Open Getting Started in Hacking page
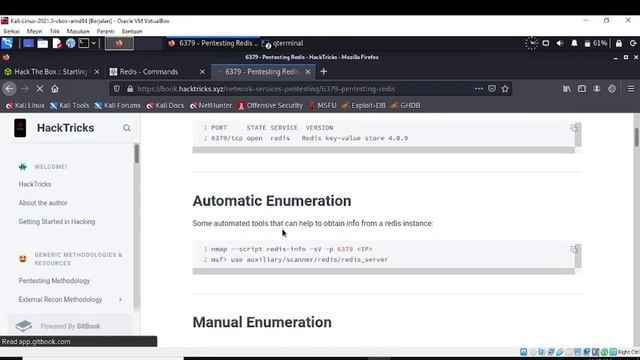The image size is (640, 360). (57, 222)
